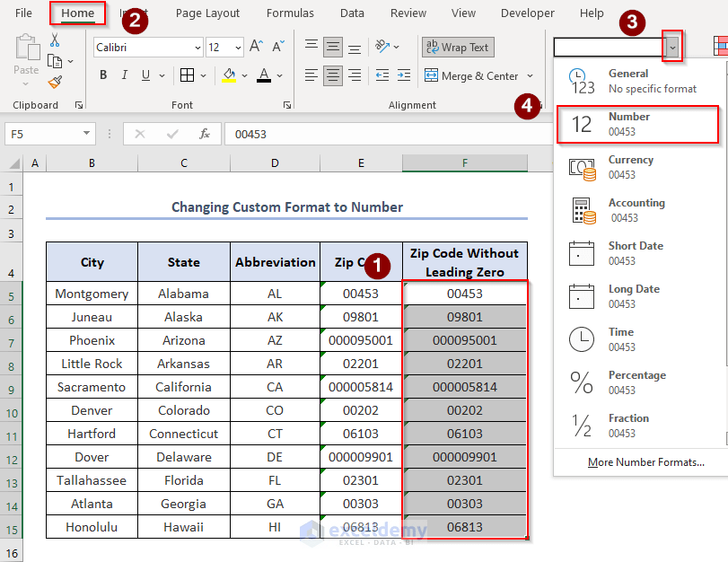Image resolution: width=728 pixels, height=562 pixels.
Task: Select the Format Painter tool
Action: 53,81
